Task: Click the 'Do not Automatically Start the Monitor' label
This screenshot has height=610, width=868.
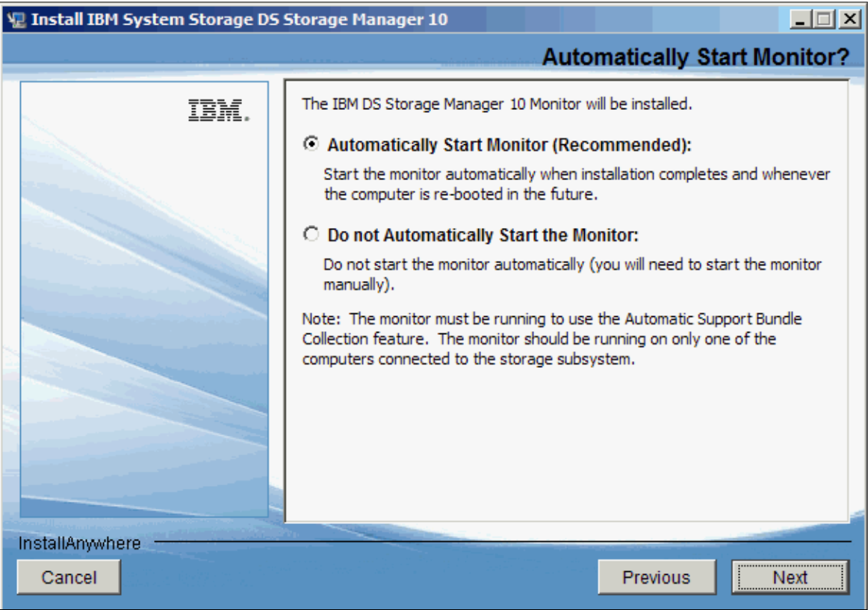Action: (483, 235)
